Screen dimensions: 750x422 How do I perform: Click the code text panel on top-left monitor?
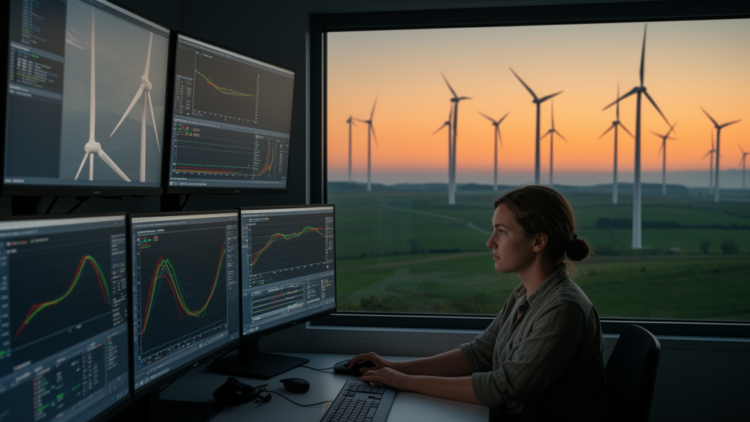[36, 48]
